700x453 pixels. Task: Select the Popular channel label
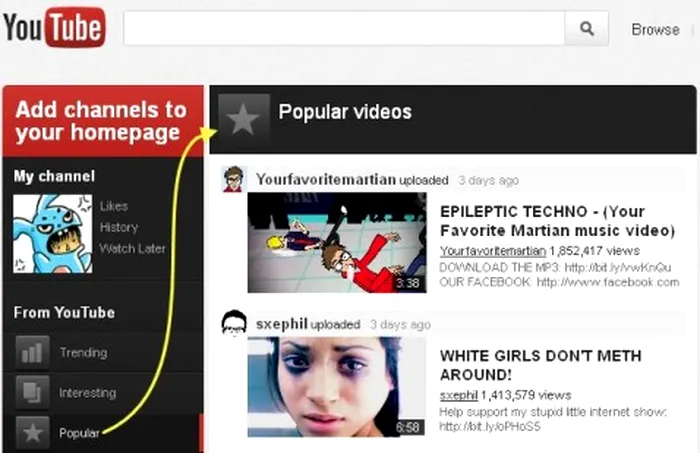pos(79,433)
